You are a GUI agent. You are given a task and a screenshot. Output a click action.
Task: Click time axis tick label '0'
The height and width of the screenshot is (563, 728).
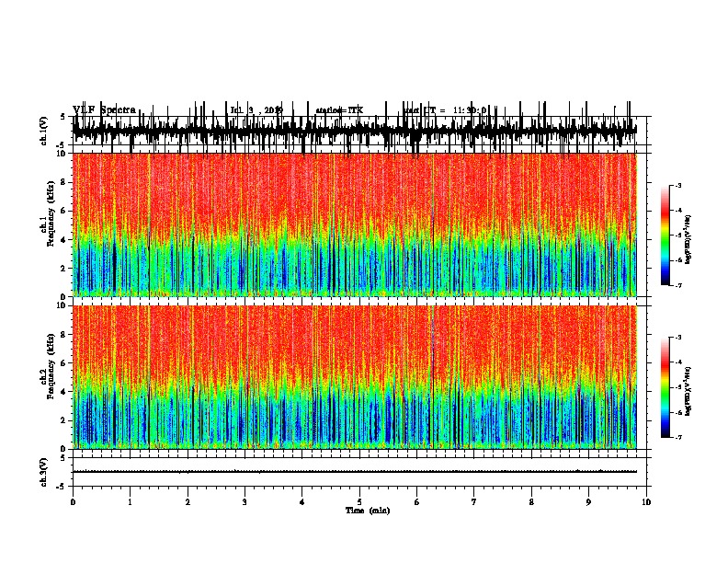coord(73,502)
